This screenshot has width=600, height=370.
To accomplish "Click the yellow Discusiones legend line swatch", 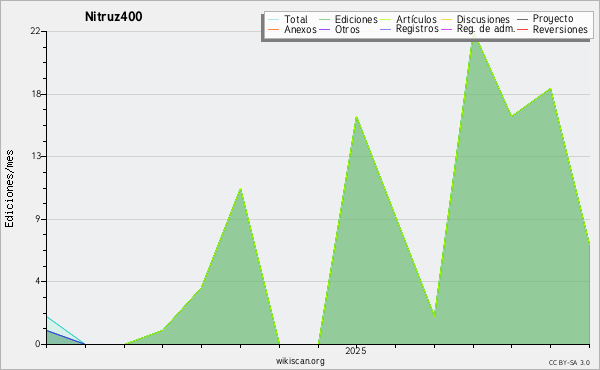I will pyautogui.click(x=446, y=20).
